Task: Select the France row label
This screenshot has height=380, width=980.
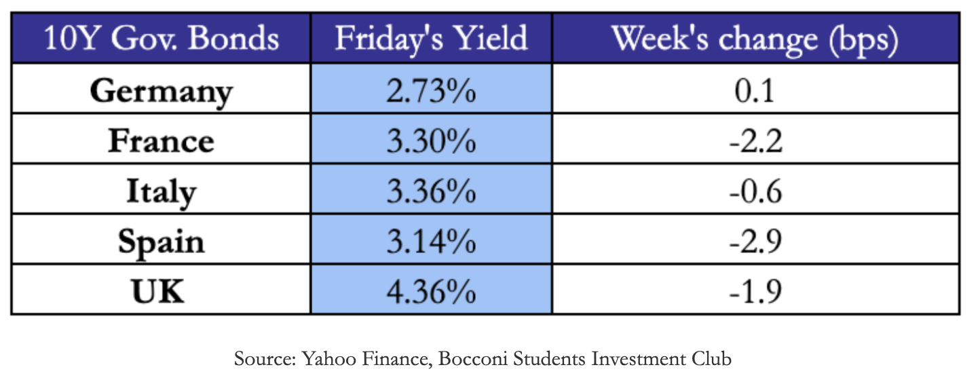Action: [162, 141]
